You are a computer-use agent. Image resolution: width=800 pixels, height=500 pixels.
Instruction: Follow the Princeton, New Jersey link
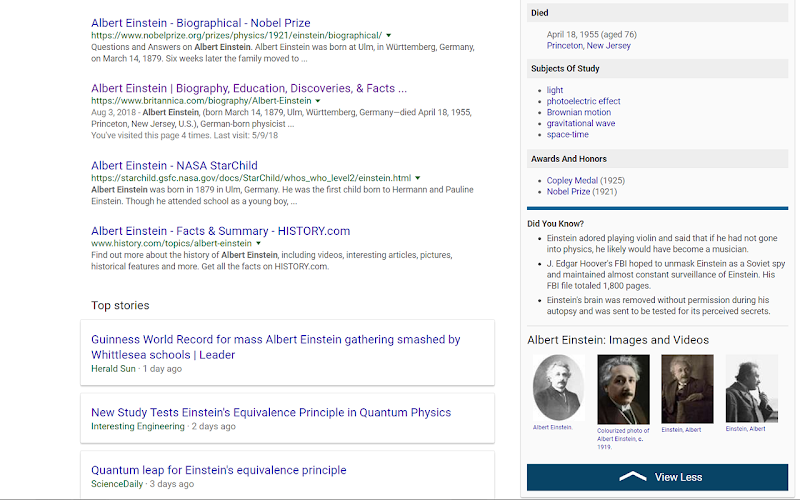pos(588,45)
